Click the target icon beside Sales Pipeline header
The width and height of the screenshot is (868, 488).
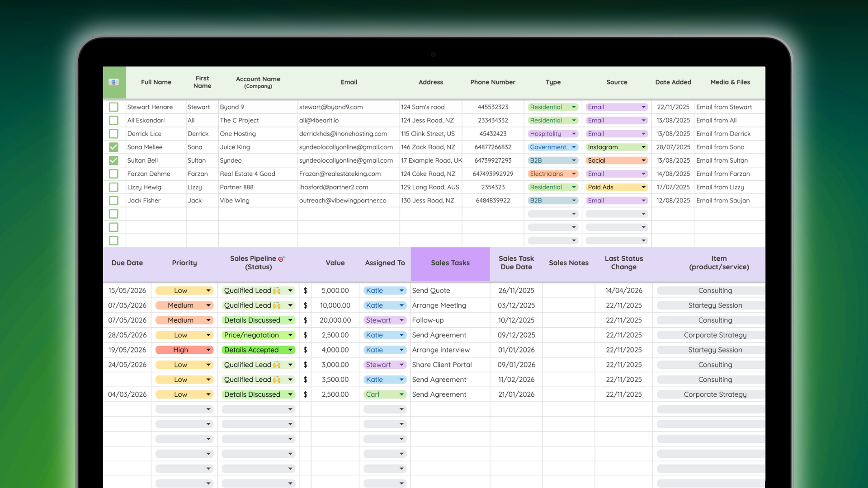click(x=281, y=259)
